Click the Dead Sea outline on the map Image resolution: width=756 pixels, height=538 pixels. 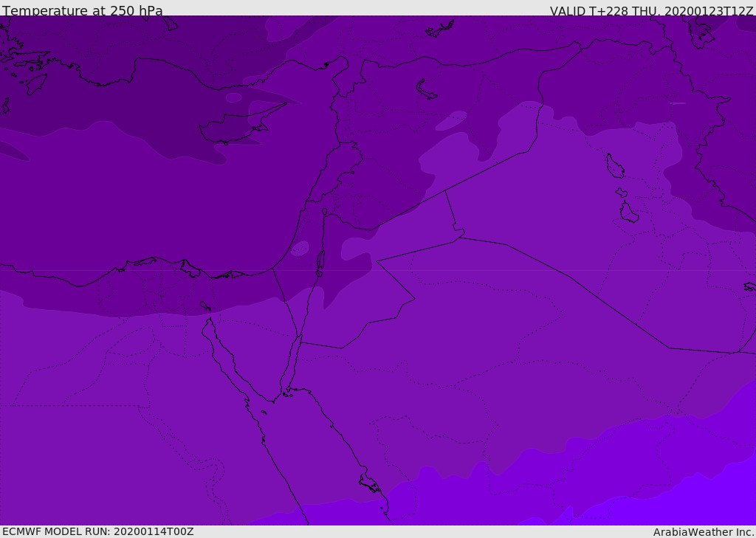click(320, 262)
